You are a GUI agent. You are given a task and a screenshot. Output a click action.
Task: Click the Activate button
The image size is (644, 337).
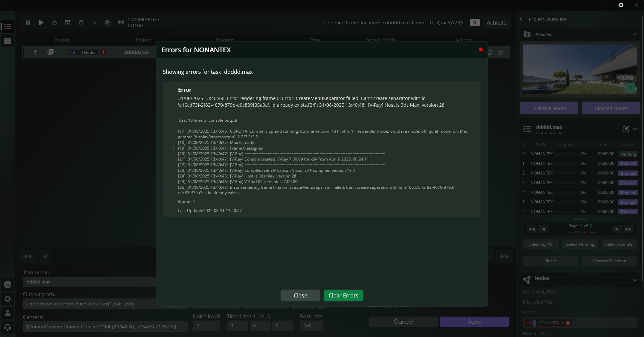point(496,23)
